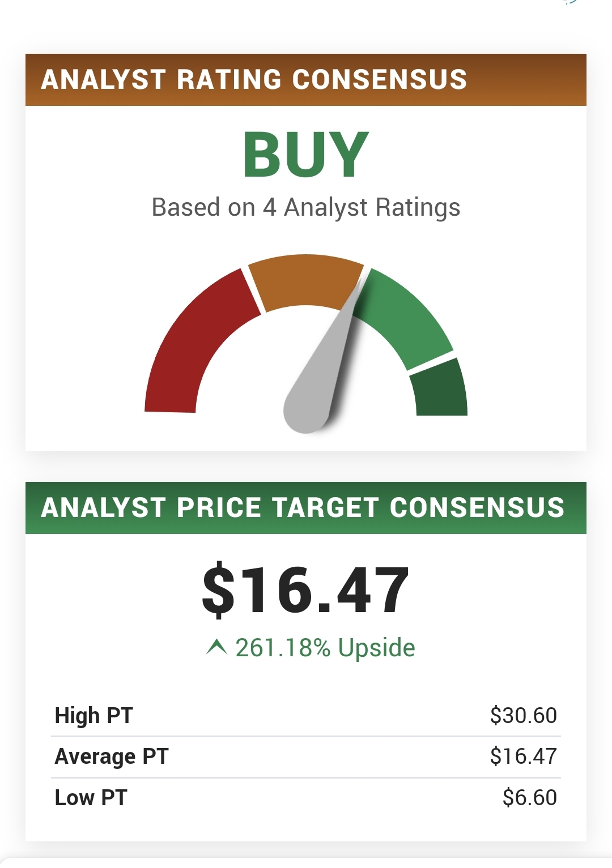Viewport: 612px width, 868px height.
Task: Click the $16.47 price target headline
Action: 306,590
